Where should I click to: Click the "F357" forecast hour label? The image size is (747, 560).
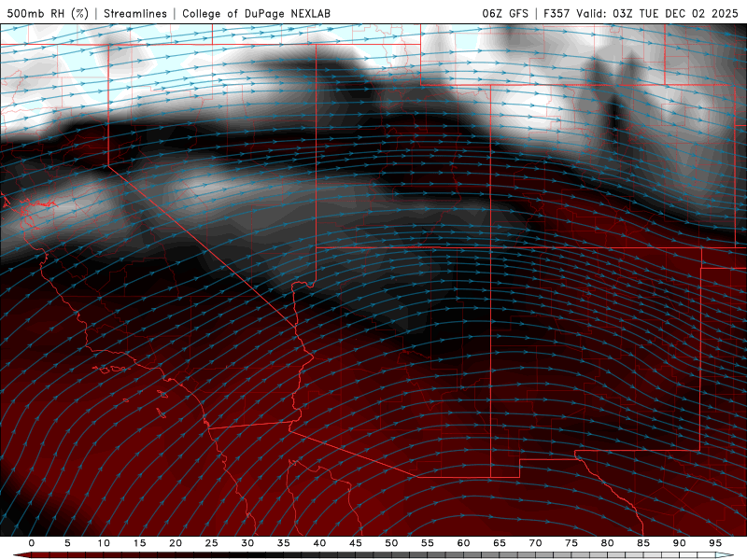[557, 14]
